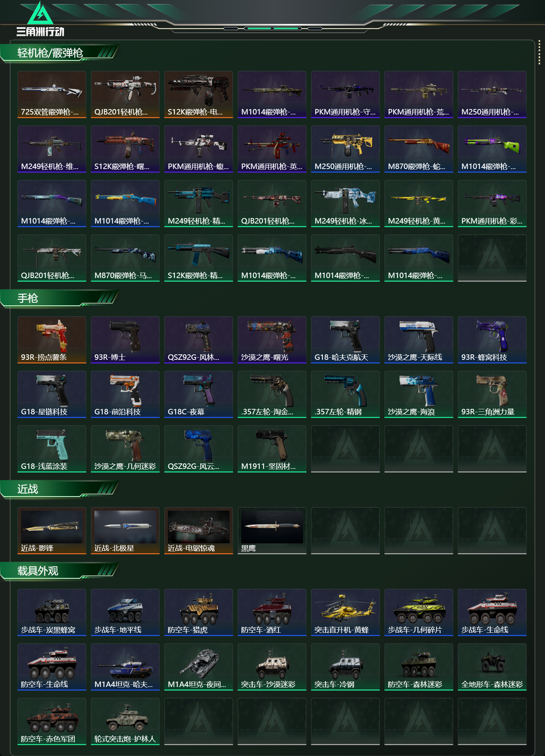Select the 近战-北极星 knife
545x756 pixels.
125,531
